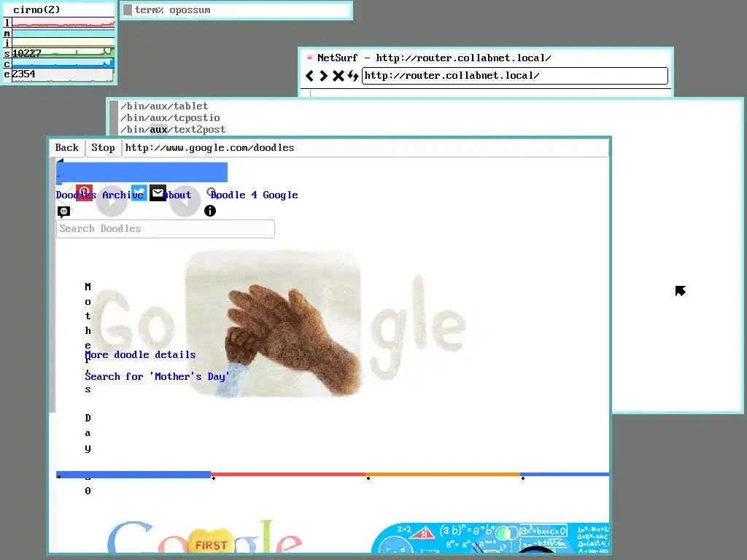Image resolution: width=747 pixels, height=560 pixels.
Task: Click the NetSurf title bar icon
Action: (x=309, y=58)
